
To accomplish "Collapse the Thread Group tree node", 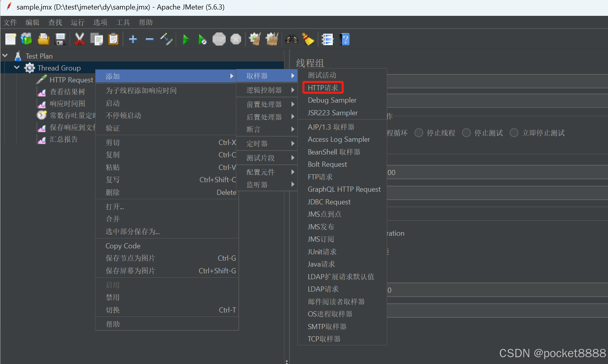I will pyautogui.click(x=17, y=67).
